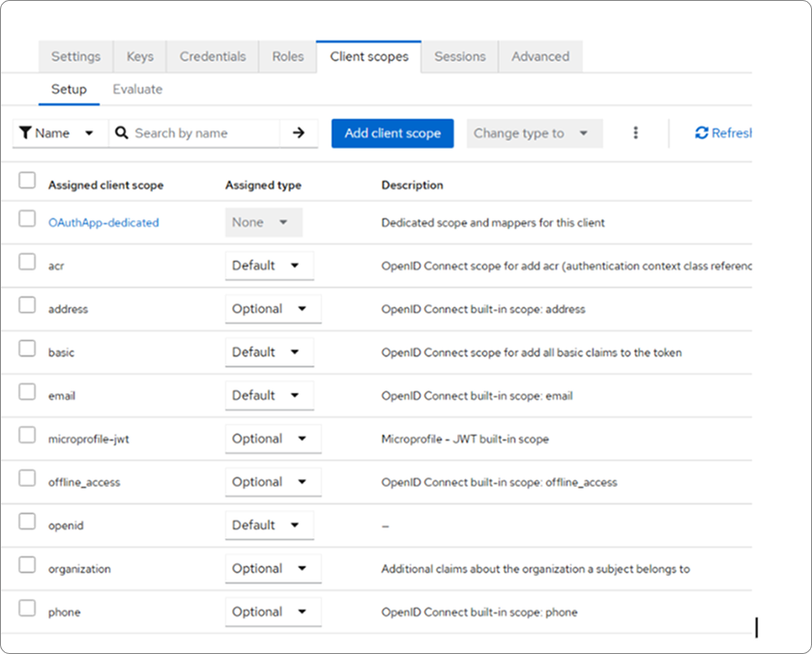Open offline_access assigned type dropdown
The width and height of the screenshot is (812, 654).
[272, 482]
